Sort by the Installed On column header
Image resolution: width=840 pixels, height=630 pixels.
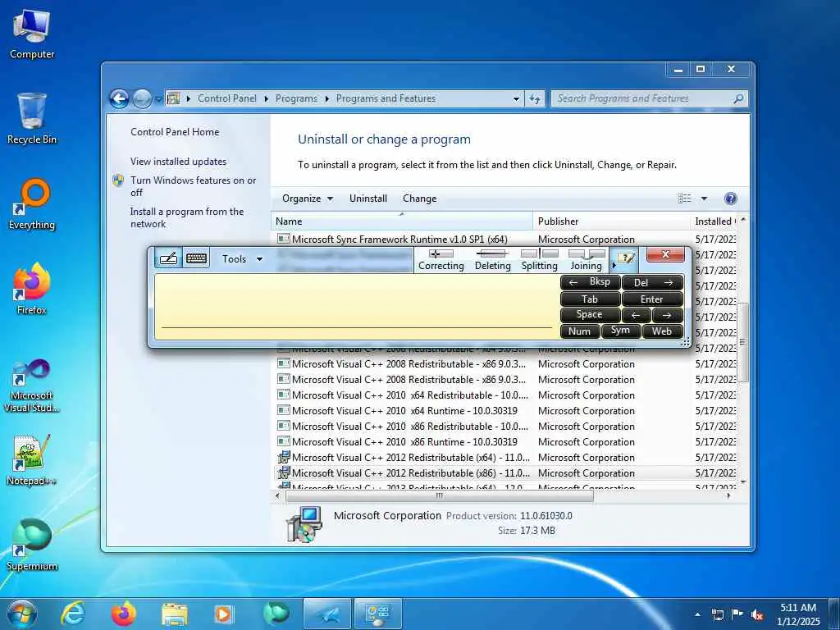coord(714,221)
